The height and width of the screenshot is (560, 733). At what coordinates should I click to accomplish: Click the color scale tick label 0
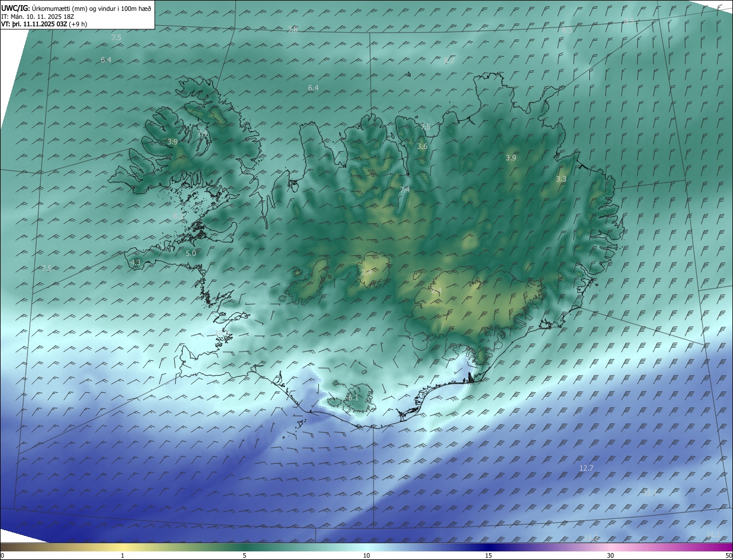[2, 555]
